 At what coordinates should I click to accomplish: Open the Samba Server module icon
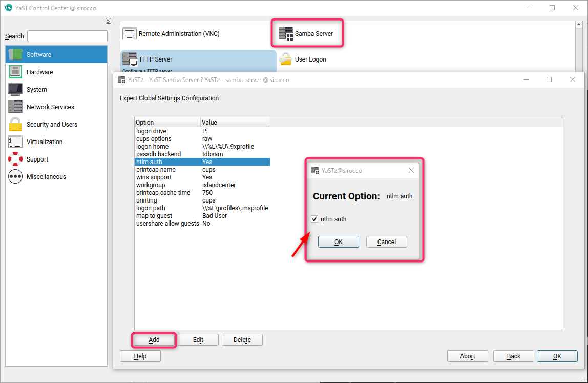point(286,33)
